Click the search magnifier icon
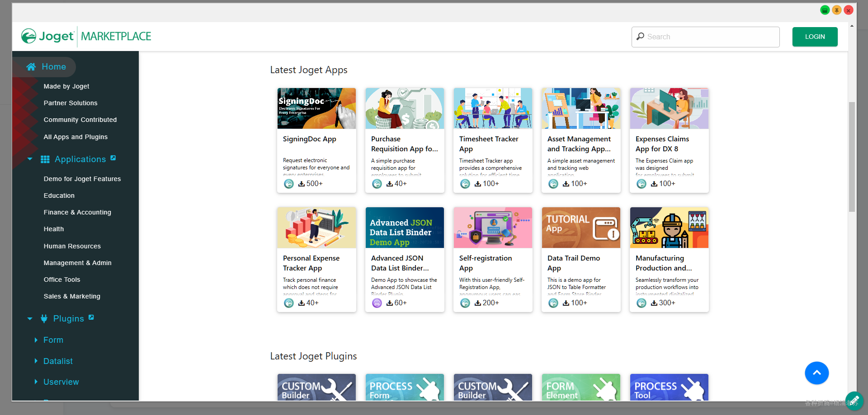 (x=640, y=37)
